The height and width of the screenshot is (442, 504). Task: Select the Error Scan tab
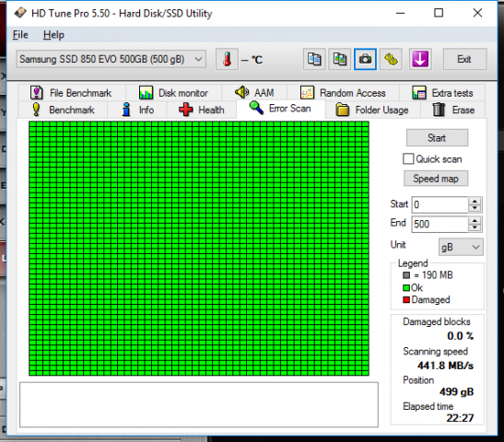[x=281, y=109]
